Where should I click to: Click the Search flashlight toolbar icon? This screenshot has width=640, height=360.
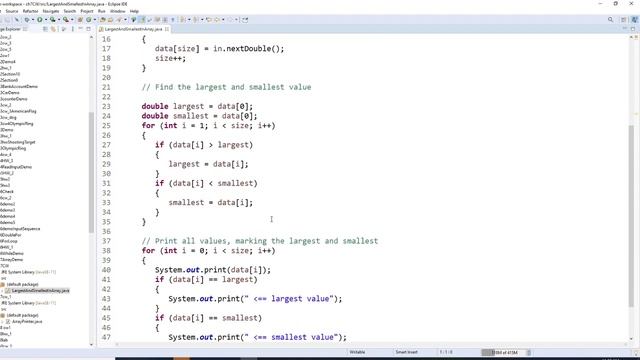click(119, 20)
